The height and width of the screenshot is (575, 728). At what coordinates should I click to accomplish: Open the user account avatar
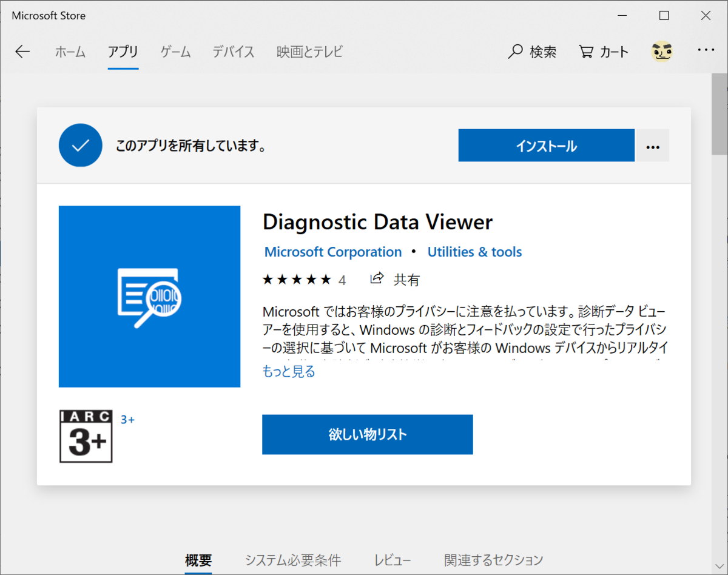[662, 52]
